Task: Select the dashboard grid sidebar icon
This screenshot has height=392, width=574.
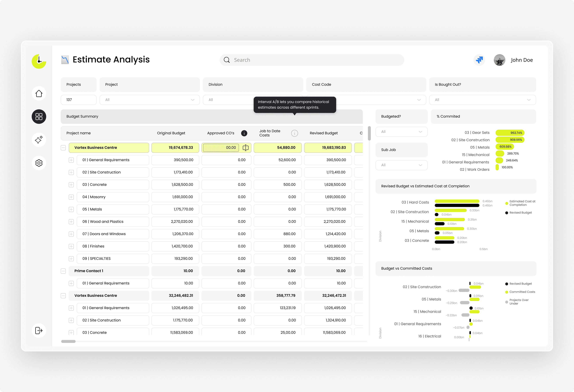Action: click(39, 117)
